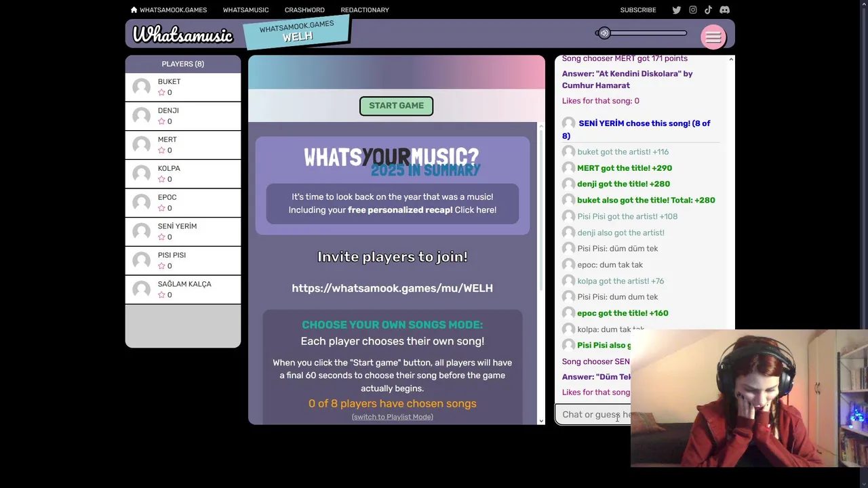Click BUKET's player avatar
Screen dimensions: 868x488
pyautogui.click(x=142, y=87)
